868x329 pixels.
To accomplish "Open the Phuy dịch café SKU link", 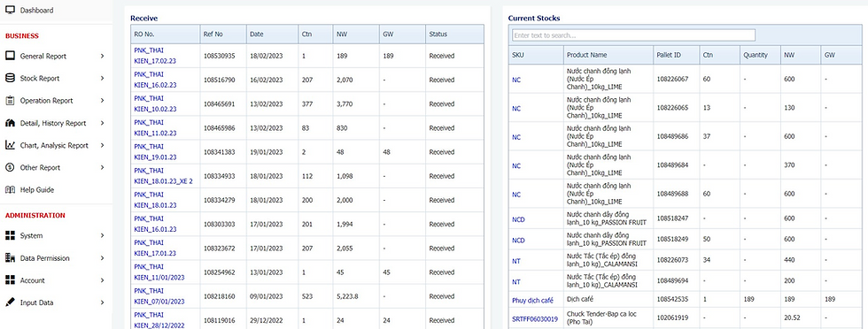I will click(x=532, y=300).
